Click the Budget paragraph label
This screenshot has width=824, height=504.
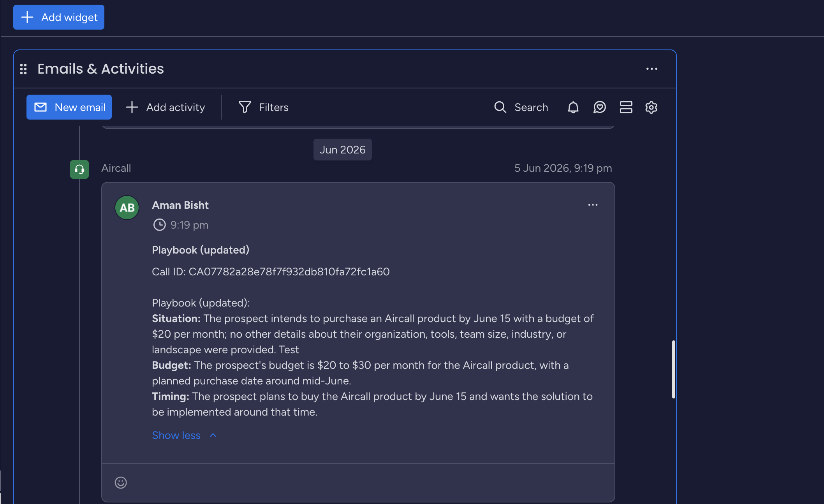(171, 365)
